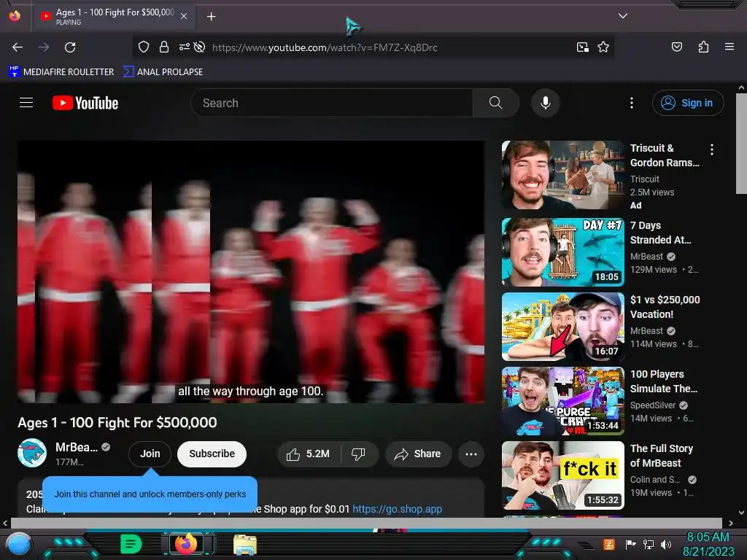Start voice search with microphone icon
Image resolution: width=747 pixels, height=560 pixels.
[x=546, y=103]
